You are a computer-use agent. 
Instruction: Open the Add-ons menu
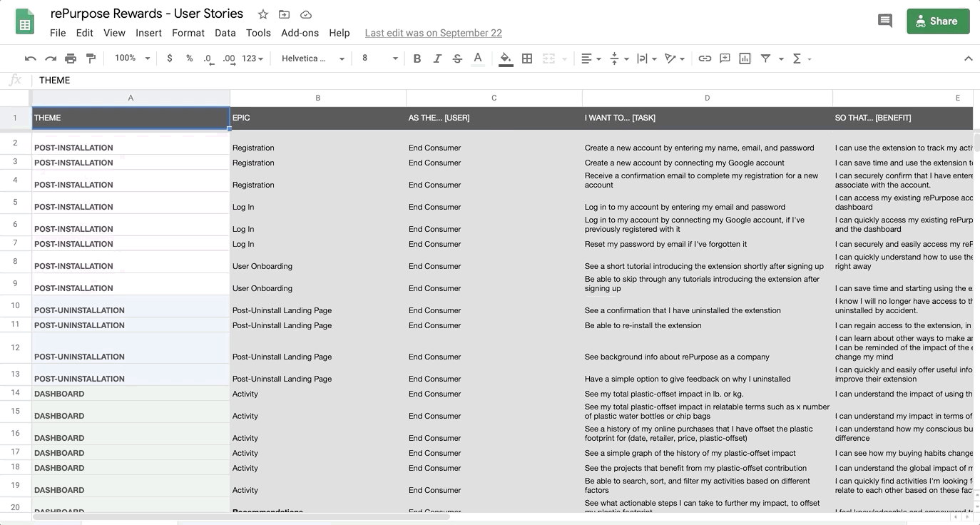point(300,33)
